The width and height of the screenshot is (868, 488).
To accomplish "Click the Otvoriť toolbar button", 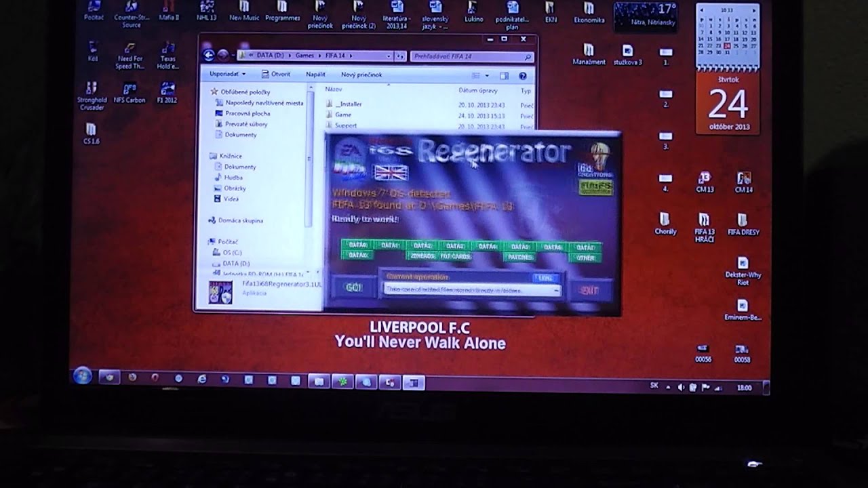I will tap(277, 75).
